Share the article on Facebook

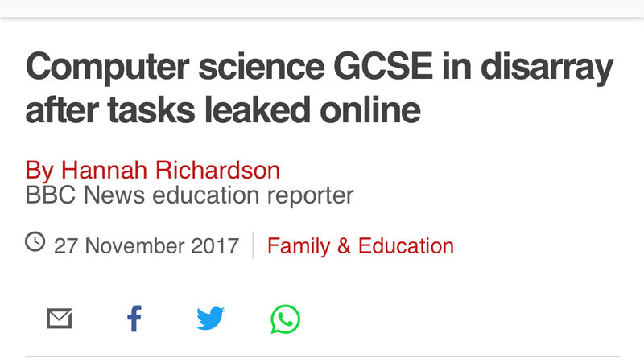(134, 319)
